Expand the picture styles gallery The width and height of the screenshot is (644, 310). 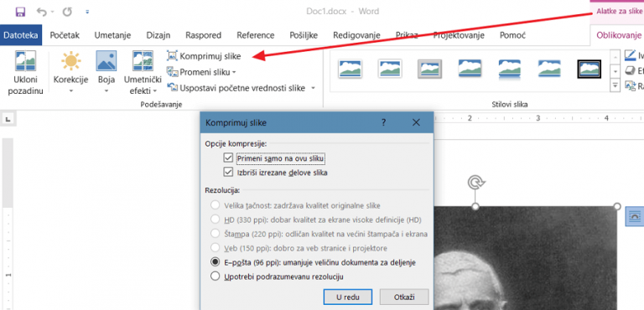(615, 85)
